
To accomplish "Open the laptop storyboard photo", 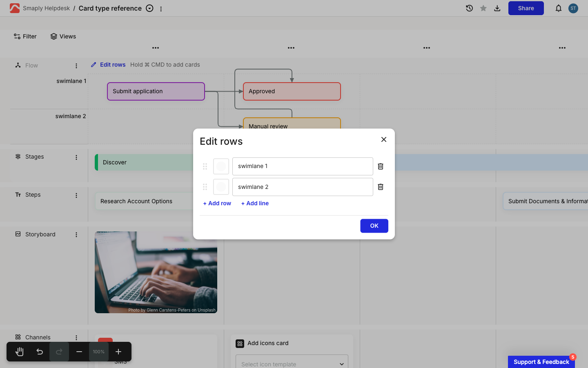I will [156, 272].
